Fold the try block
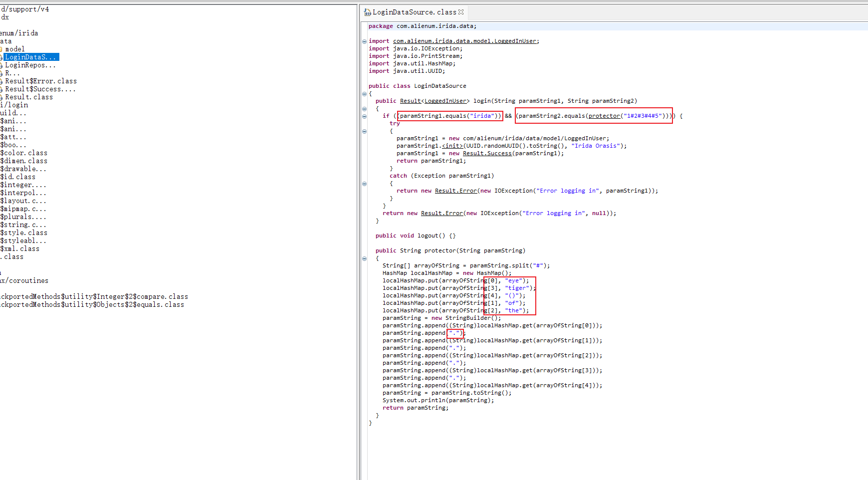The height and width of the screenshot is (480, 868). click(364, 131)
